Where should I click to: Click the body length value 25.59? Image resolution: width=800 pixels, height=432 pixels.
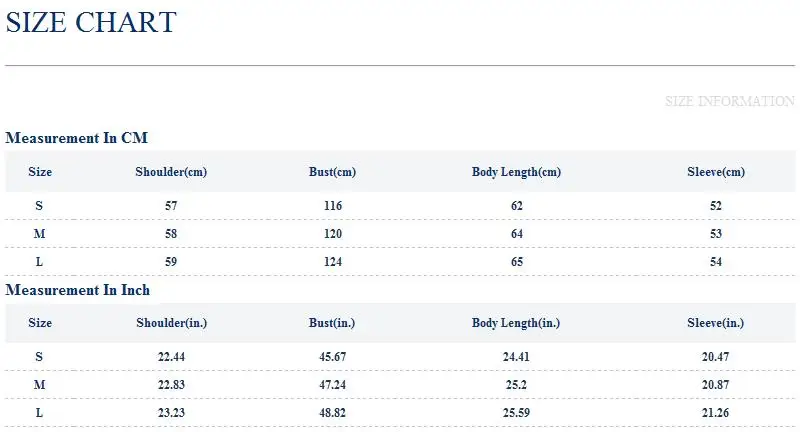516,413
